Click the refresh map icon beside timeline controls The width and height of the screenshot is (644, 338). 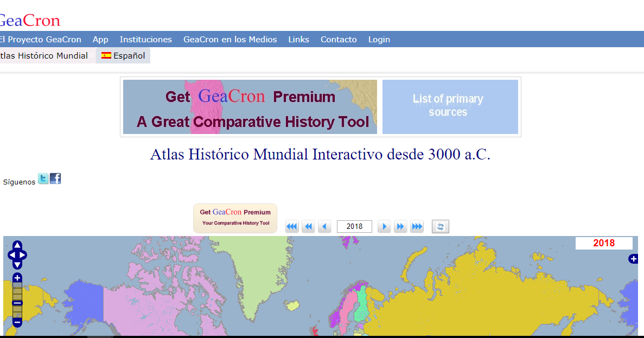[440, 226]
